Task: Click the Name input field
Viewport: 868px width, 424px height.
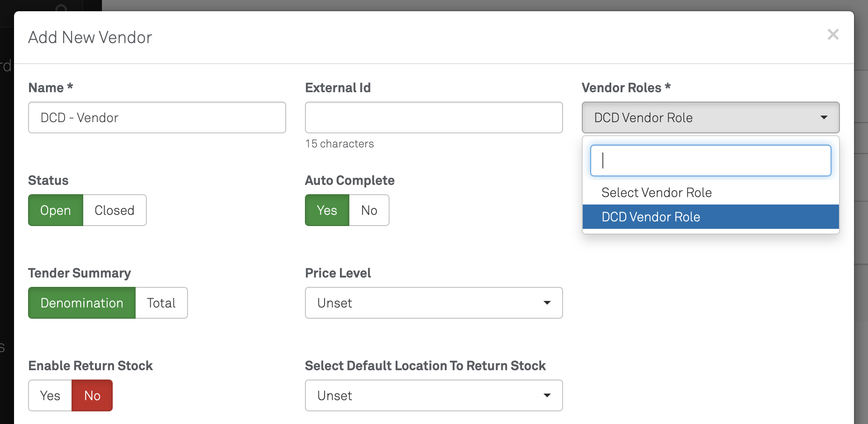Action: (x=157, y=117)
